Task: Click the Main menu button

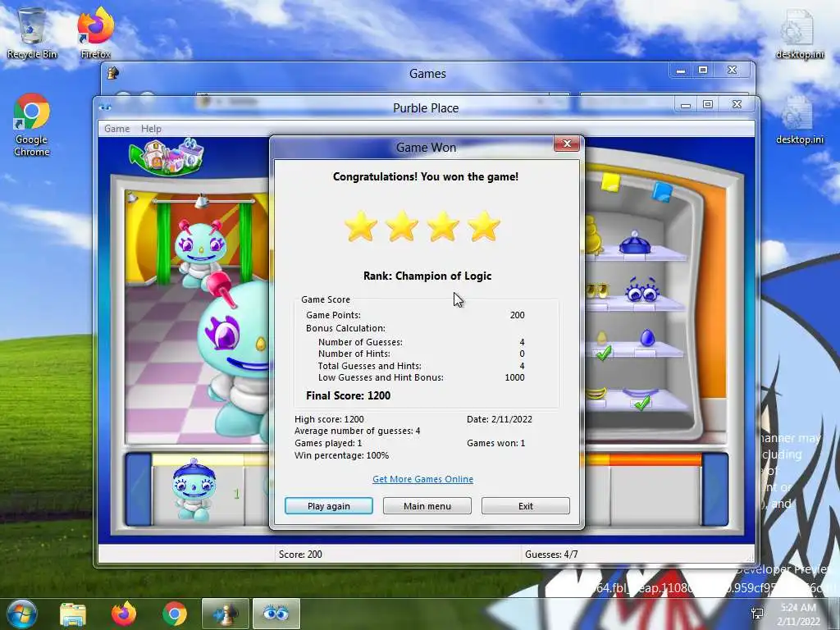Action: (427, 505)
